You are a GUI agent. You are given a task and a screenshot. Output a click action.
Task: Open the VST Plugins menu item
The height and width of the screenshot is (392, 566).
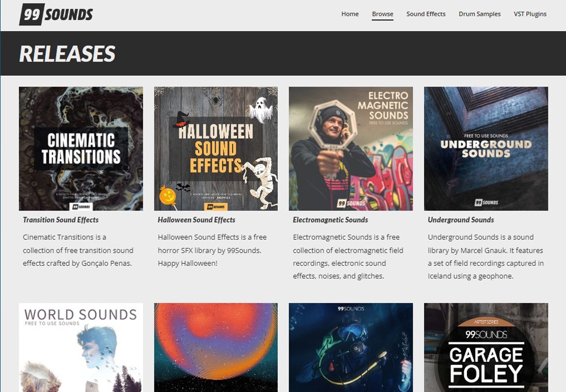pos(530,14)
